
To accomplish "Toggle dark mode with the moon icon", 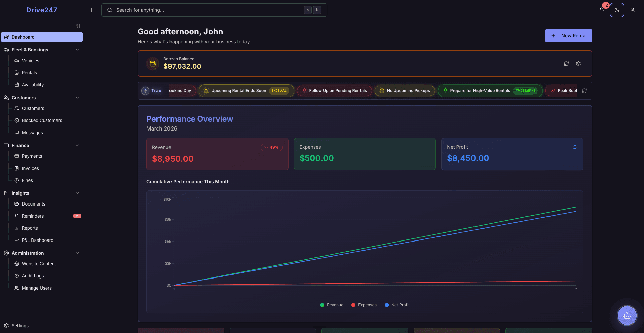I will click(617, 10).
